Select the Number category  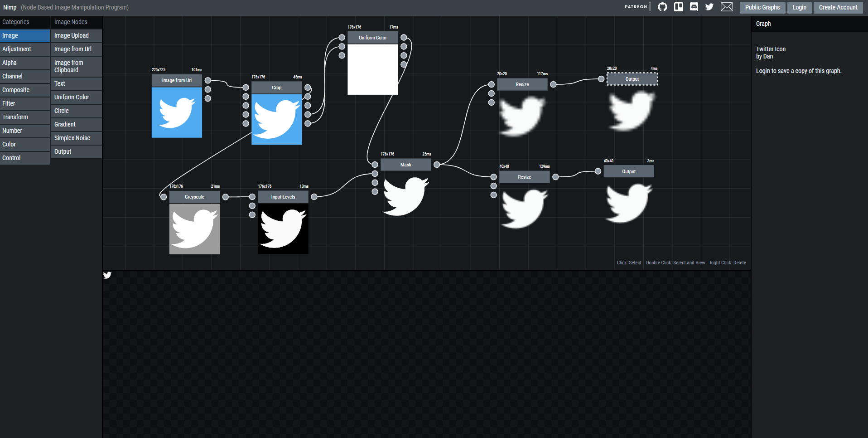pos(25,131)
